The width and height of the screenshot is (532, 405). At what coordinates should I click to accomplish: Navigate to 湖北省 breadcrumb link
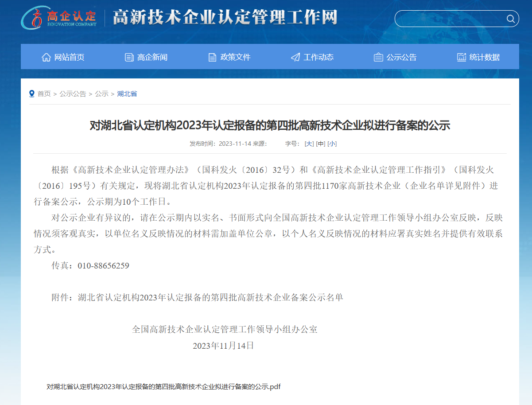pyautogui.click(x=127, y=94)
